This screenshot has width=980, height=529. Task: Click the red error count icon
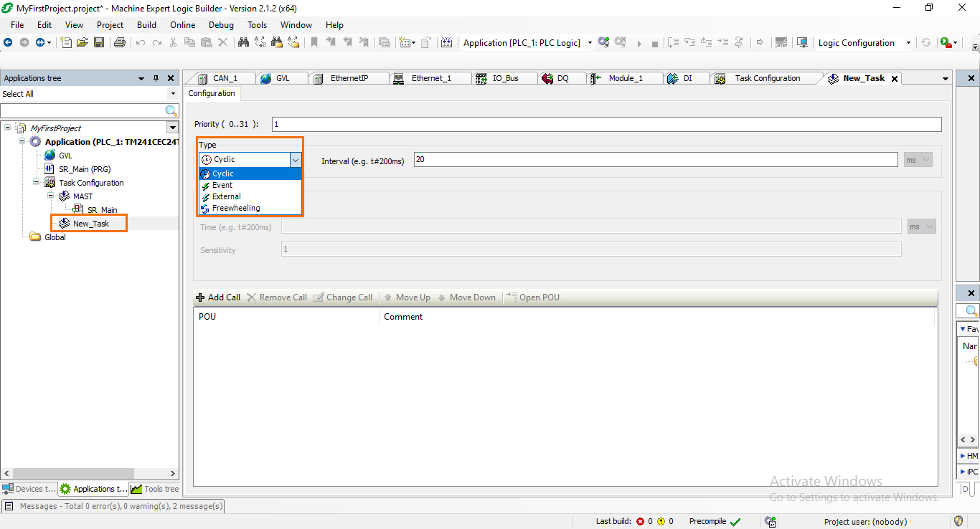click(x=640, y=522)
